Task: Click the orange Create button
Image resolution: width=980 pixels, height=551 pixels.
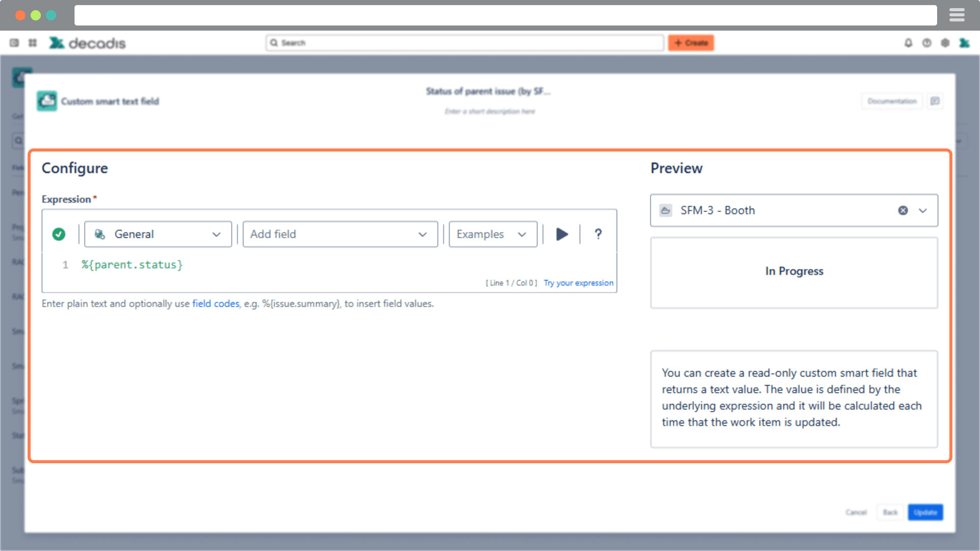Action: (x=691, y=43)
